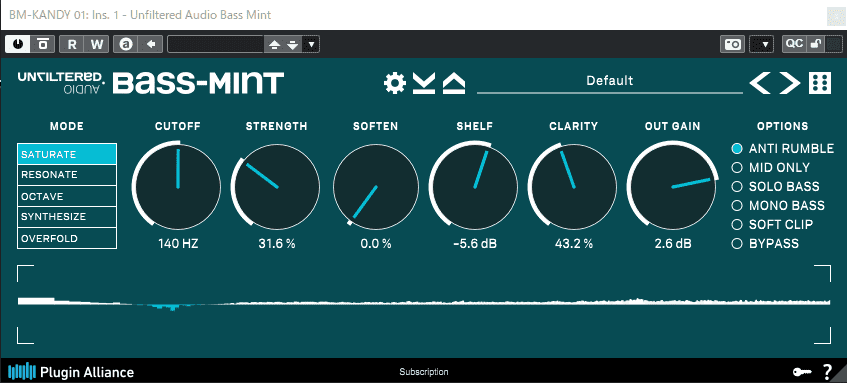Click the -5.6 dB shelf value

pos(475,244)
